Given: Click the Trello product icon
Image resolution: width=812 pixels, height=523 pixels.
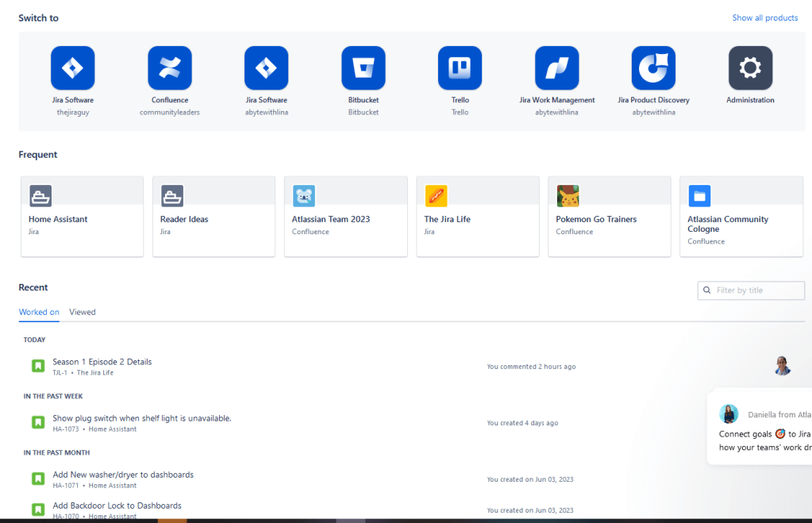Looking at the screenshot, I should pyautogui.click(x=460, y=68).
